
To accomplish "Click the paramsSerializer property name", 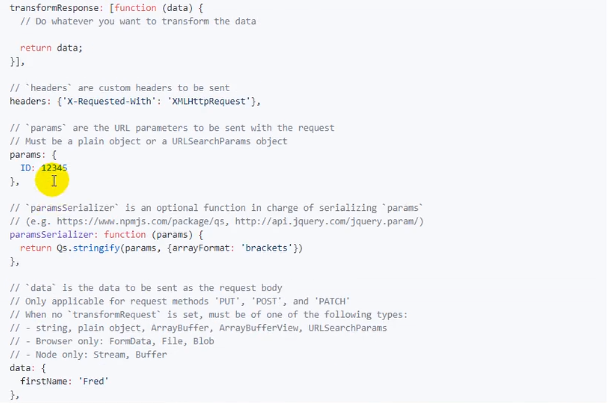I will point(51,235).
